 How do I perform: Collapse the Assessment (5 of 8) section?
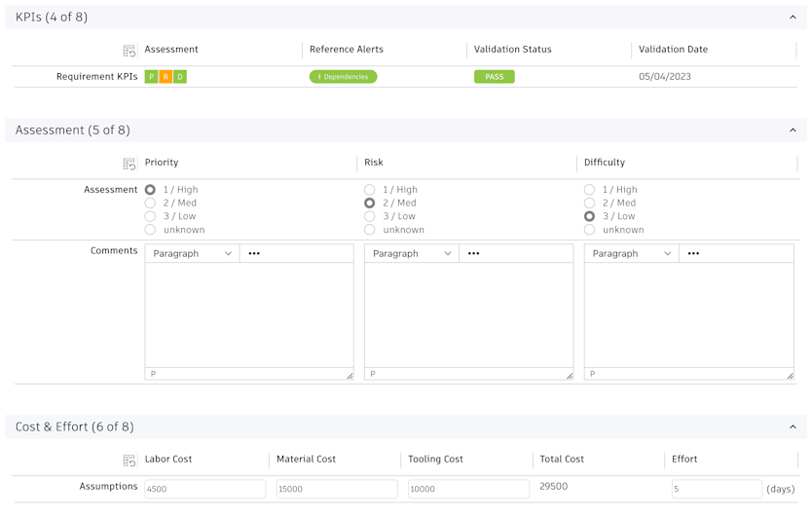793,130
